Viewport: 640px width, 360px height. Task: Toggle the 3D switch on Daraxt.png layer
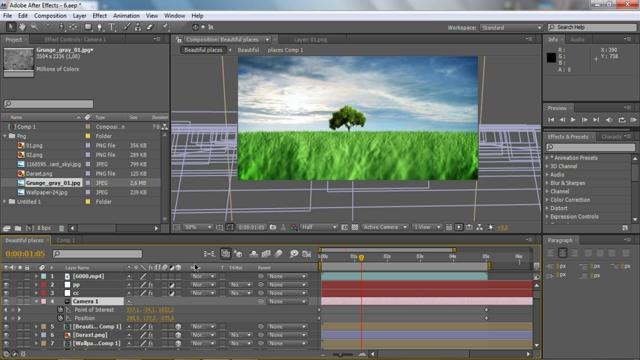[x=178, y=335]
